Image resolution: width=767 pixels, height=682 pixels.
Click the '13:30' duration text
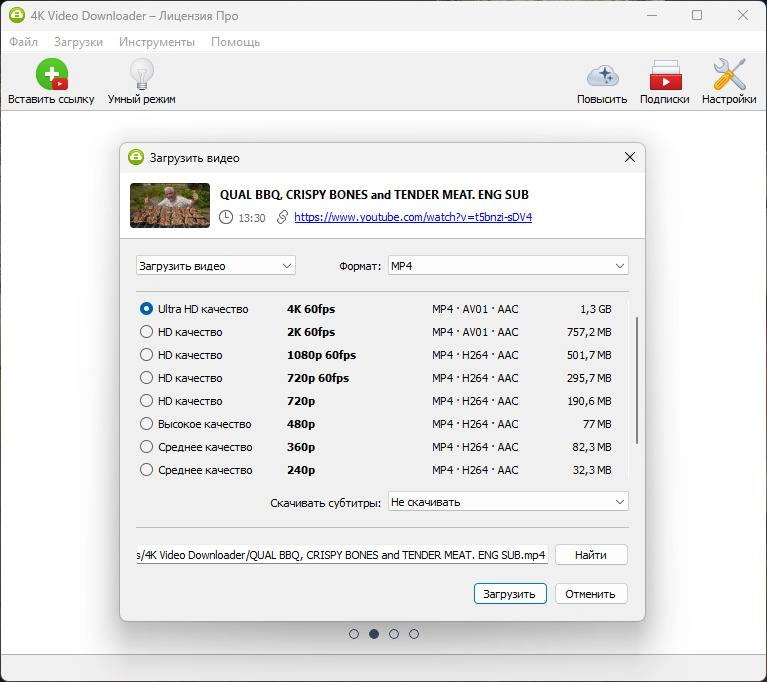[251, 218]
